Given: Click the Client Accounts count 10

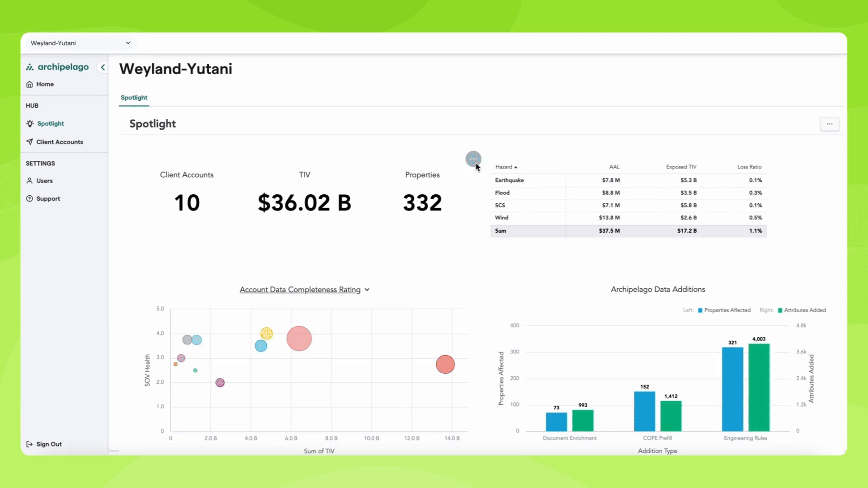Looking at the screenshot, I should 187,202.
